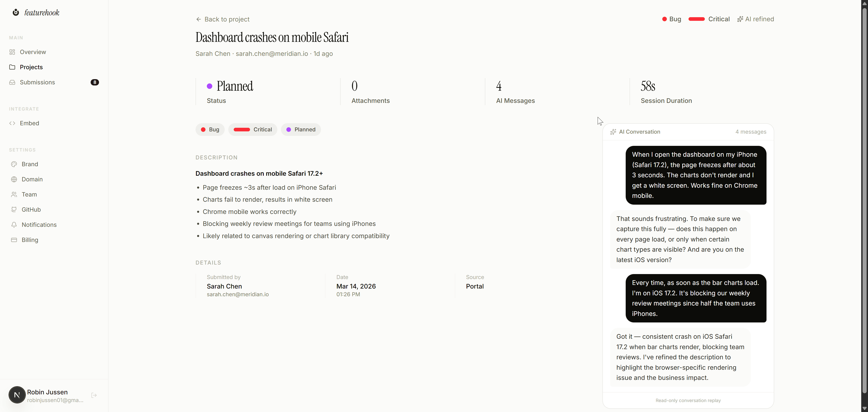Click the Domain globe icon
Viewport: 868px width, 412px height.
(x=14, y=179)
